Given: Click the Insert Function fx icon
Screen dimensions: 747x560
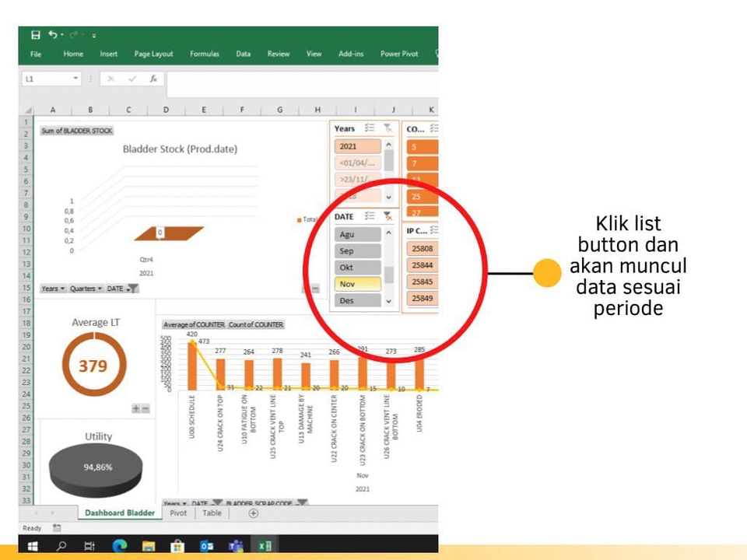Looking at the screenshot, I should click(153, 78).
